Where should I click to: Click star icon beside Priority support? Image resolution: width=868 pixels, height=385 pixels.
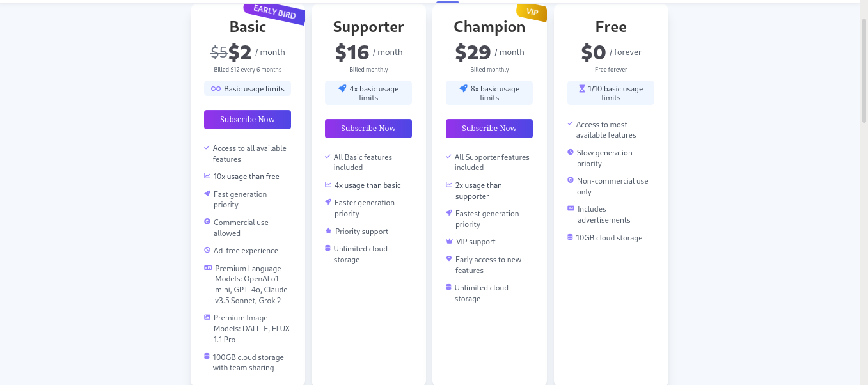click(328, 232)
